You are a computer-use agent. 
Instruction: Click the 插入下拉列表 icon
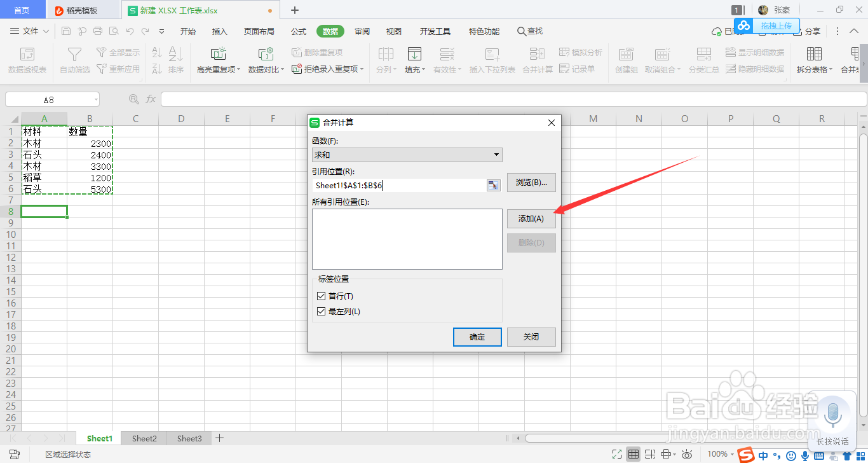(x=492, y=54)
